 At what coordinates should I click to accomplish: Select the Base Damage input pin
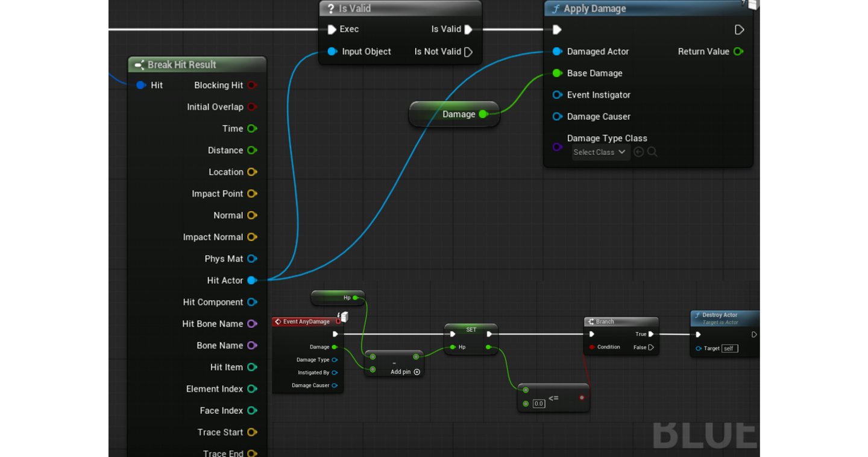coord(558,74)
